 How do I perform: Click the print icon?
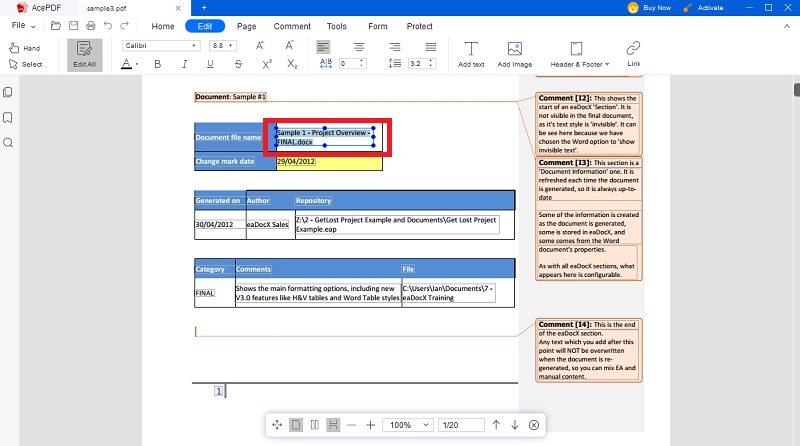click(91, 26)
